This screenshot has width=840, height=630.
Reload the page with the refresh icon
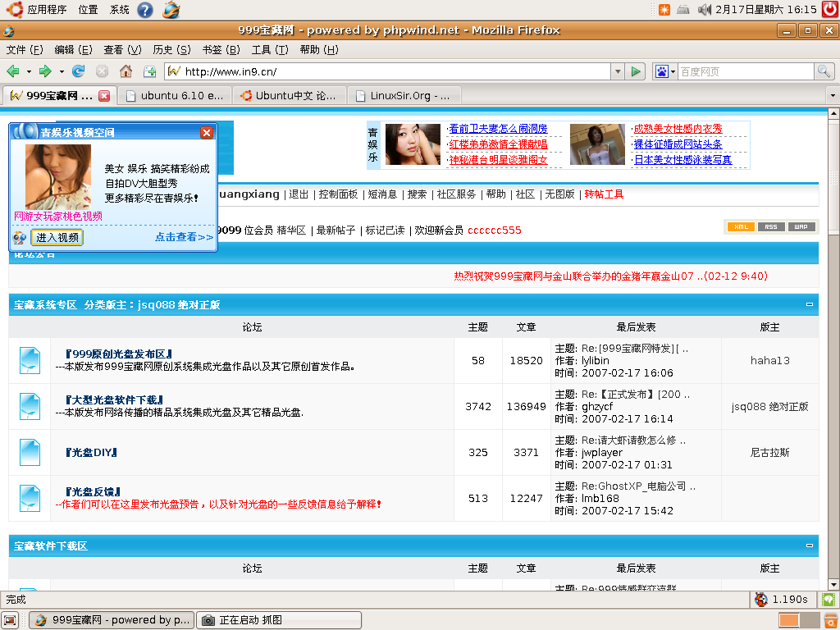[78, 71]
